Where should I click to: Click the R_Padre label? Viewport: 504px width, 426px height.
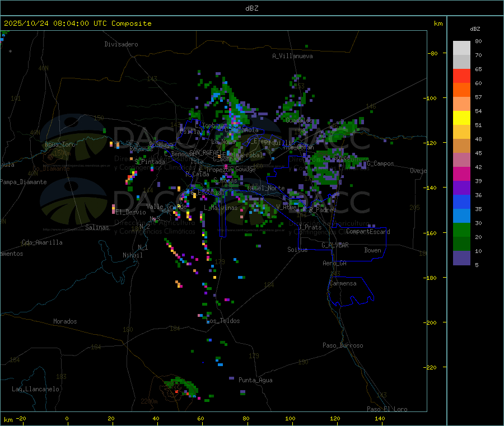[x=321, y=210]
